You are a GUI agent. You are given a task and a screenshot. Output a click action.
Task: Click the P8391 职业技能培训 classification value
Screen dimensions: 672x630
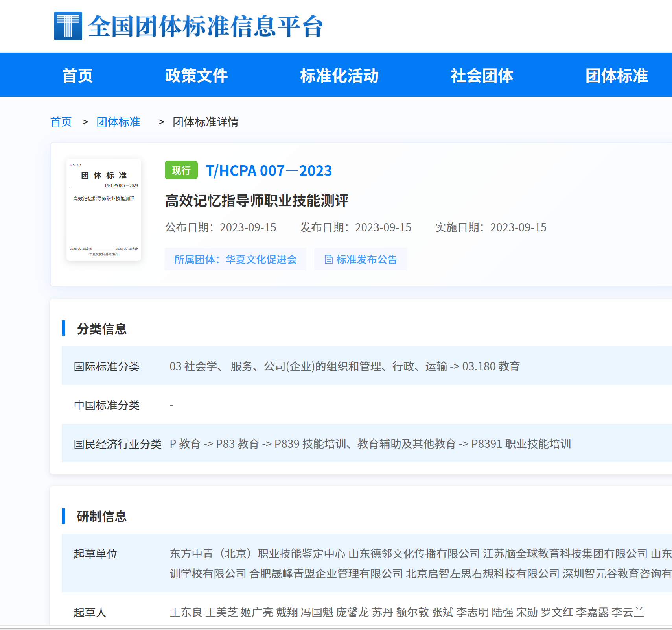(521, 444)
